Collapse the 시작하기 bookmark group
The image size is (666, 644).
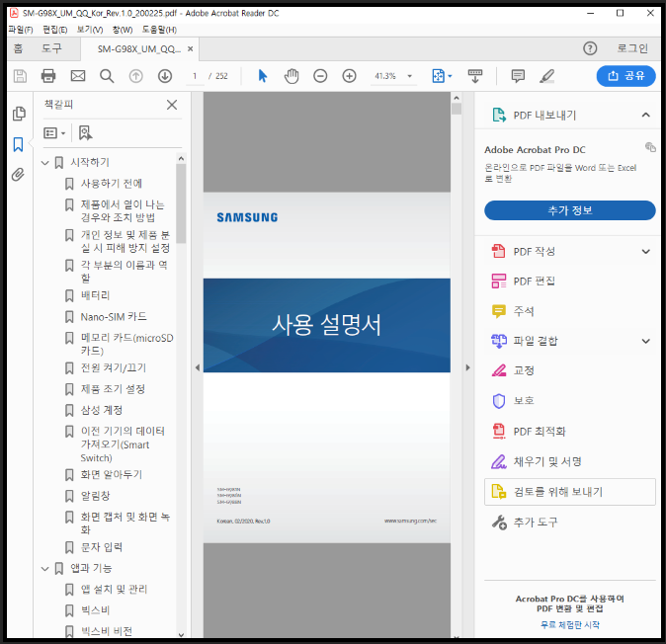[45, 163]
